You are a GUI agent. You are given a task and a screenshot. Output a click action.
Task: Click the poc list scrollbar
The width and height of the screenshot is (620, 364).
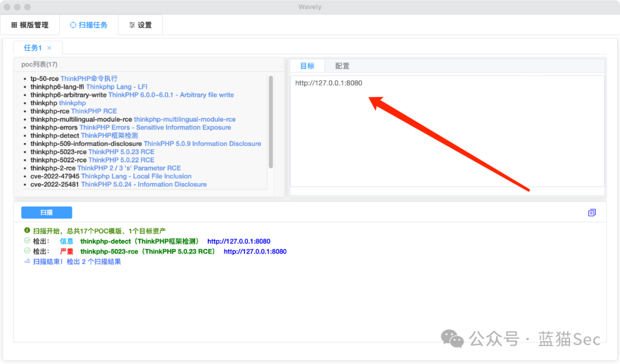coord(271,122)
